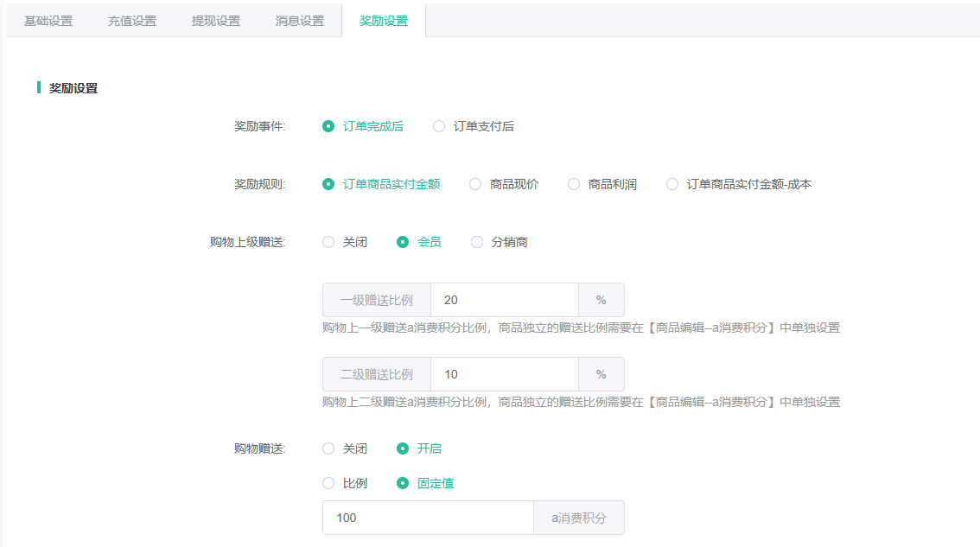
Task: Select 订单商品实付金额-成本 radio option
Action: [x=672, y=184]
